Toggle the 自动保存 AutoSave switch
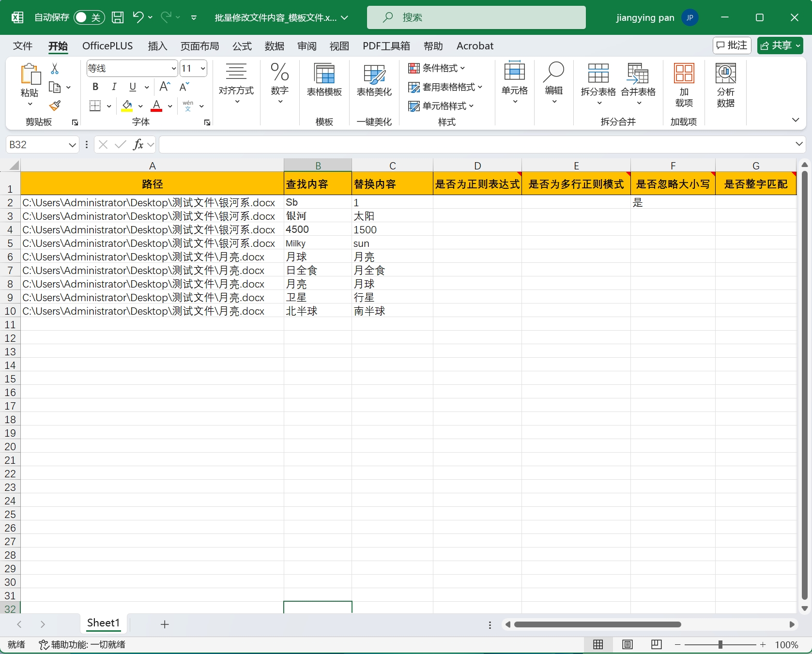The image size is (812, 654). point(89,17)
